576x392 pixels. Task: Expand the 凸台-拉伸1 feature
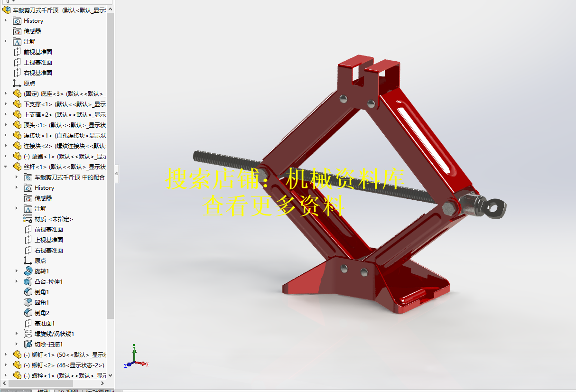[17, 281]
